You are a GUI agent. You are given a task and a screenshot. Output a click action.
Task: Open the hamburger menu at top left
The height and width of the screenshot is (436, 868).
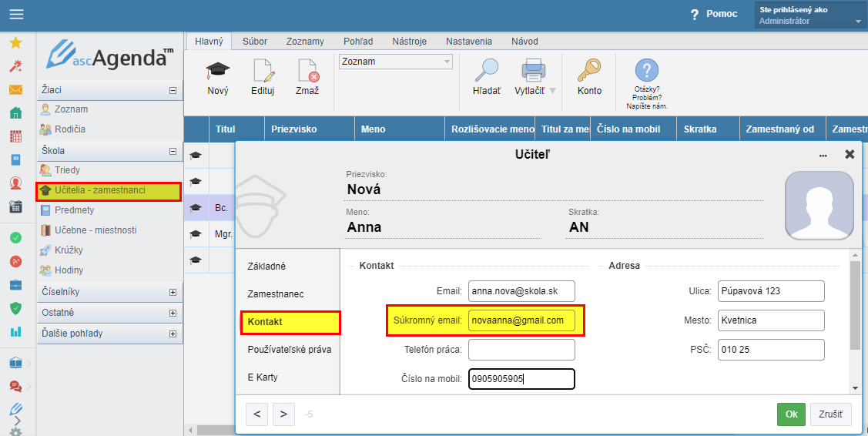(x=15, y=14)
